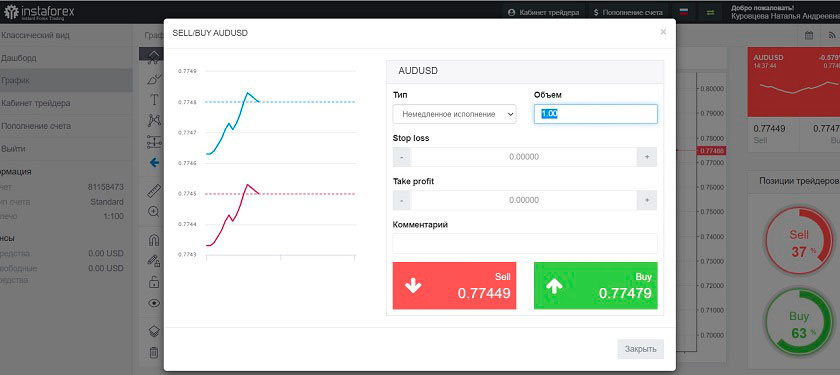Click the green exchange arrows icon
The image size is (840, 375).
710,12
